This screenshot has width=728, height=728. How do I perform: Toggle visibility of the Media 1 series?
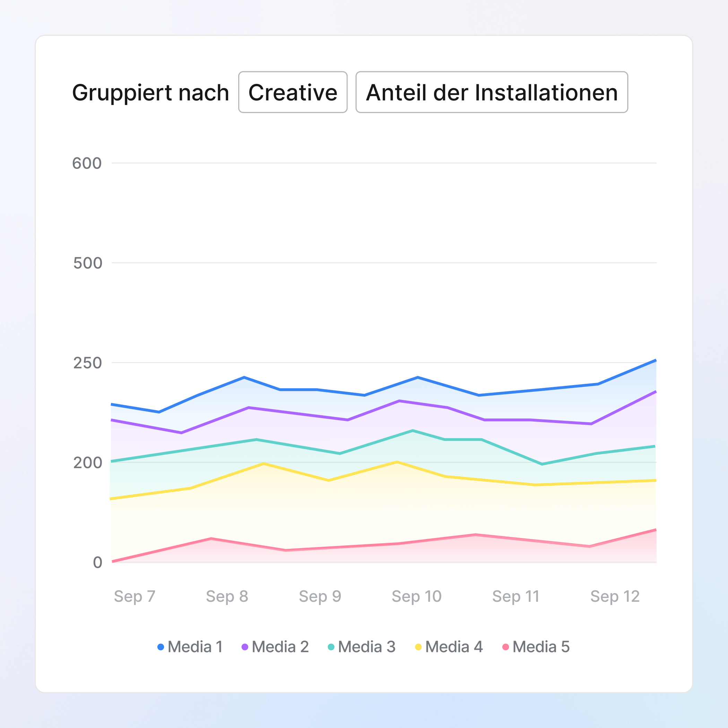click(195, 647)
